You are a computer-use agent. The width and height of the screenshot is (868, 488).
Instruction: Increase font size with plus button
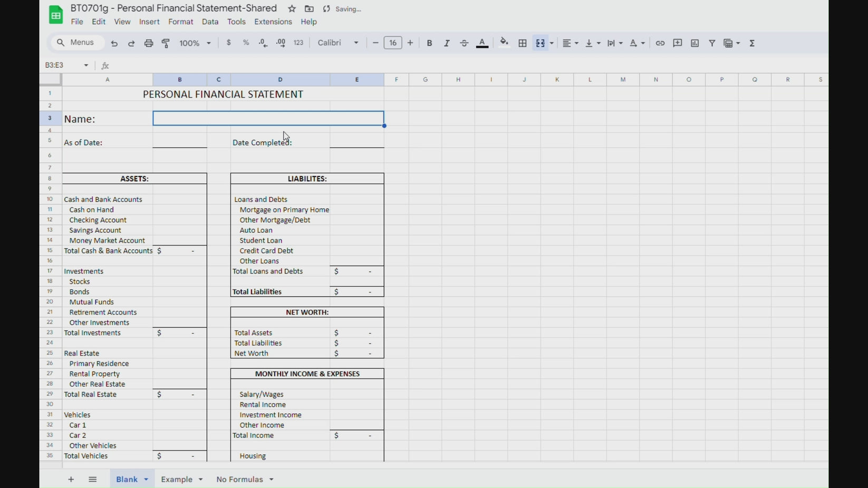click(x=410, y=43)
